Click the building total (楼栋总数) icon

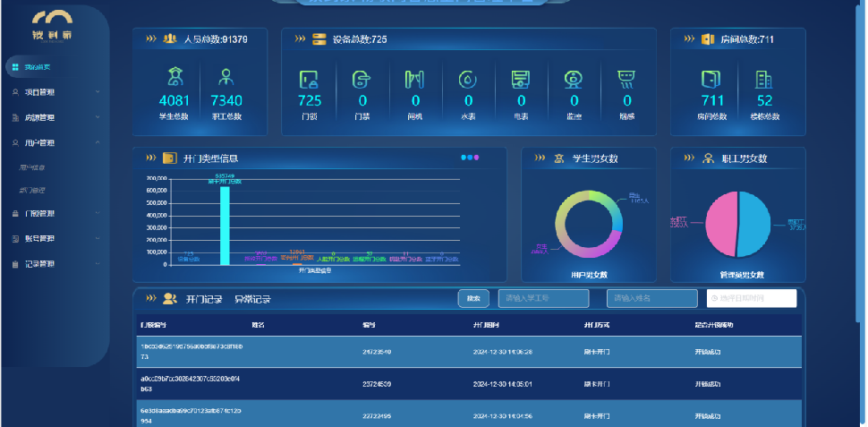pyautogui.click(x=764, y=80)
